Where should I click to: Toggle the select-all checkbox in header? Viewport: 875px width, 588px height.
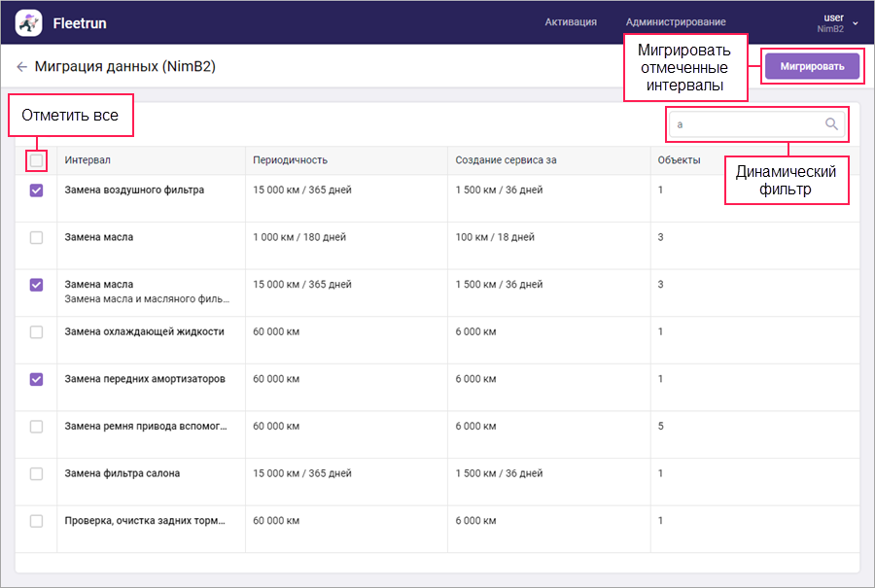36,160
